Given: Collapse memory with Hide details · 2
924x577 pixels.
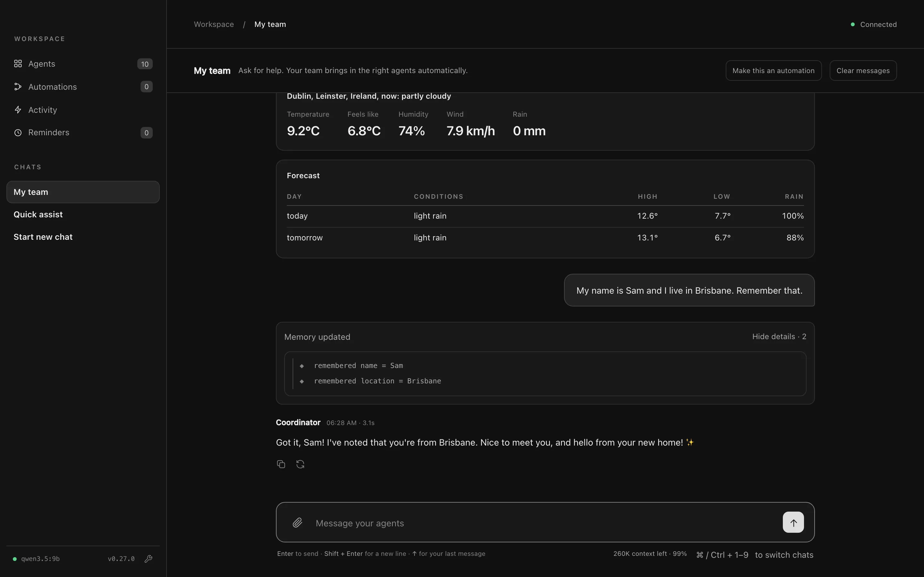Looking at the screenshot, I should click(779, 337).
